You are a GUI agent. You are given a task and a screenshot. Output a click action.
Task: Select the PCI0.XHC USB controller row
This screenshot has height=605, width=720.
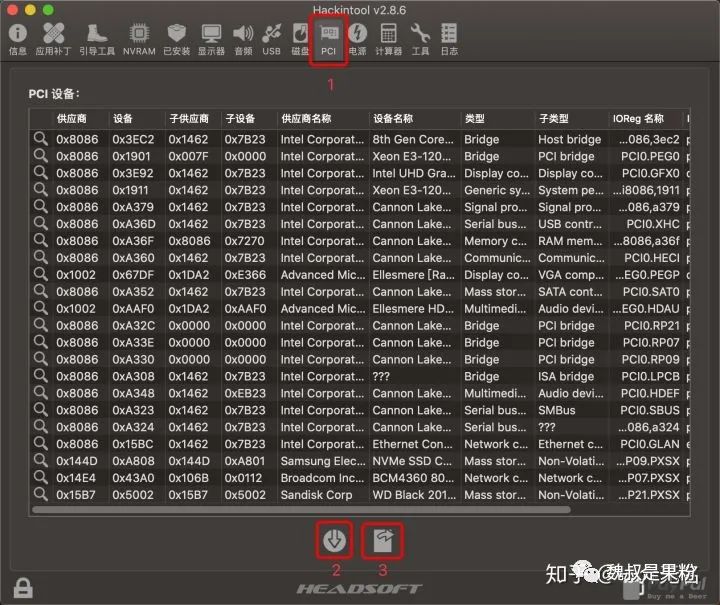click(360, 224)
